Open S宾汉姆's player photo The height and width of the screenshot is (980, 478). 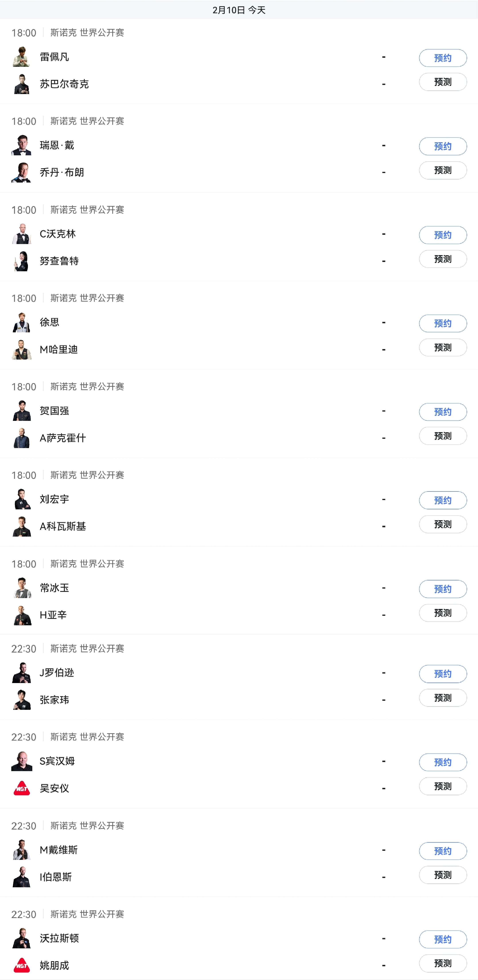tap(22, 761)
